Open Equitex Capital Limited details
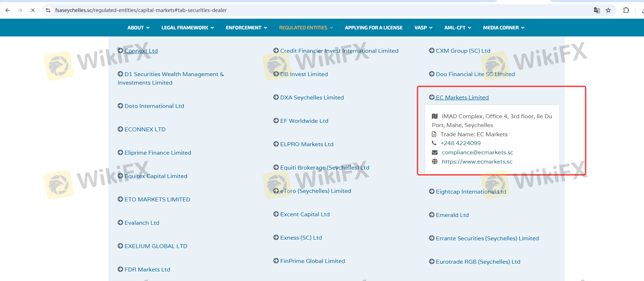 pyautogui.click(x=152, y=176)
